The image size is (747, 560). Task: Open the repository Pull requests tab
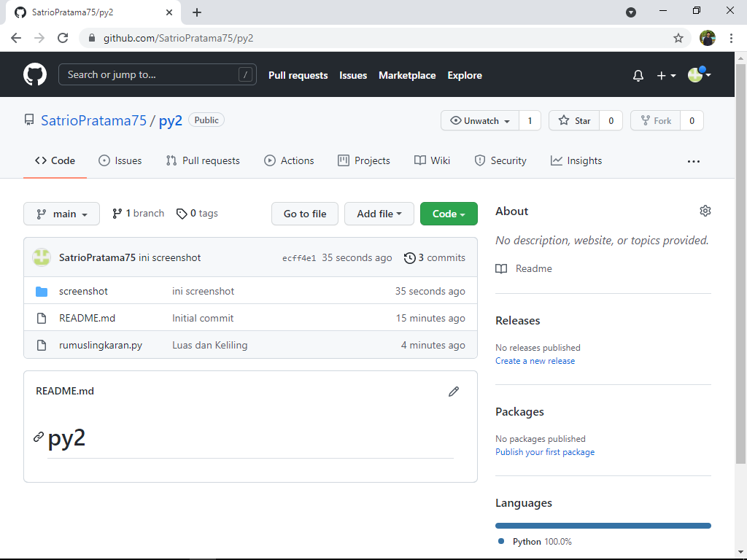pos(203,161)
